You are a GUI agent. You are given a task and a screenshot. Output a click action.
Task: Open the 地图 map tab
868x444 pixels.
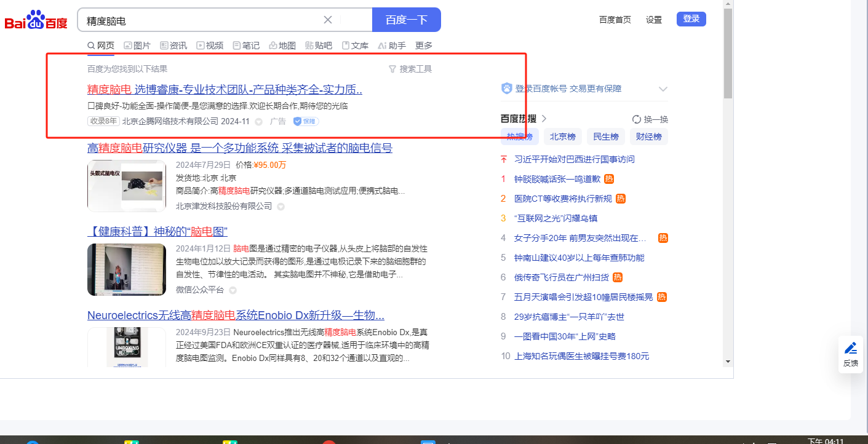click(282, 46)
